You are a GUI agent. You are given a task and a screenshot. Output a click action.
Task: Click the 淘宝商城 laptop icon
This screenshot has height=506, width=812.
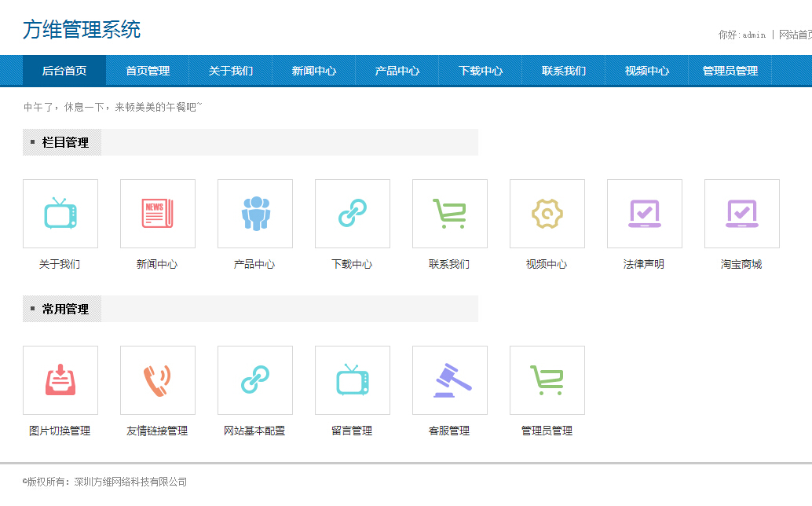(741, 213)
